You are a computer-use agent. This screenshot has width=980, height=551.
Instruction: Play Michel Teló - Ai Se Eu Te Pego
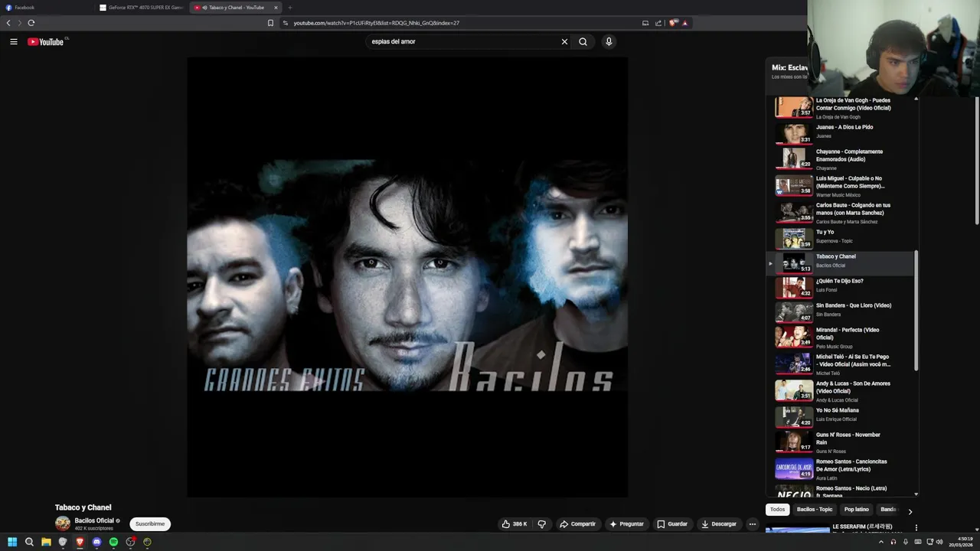(x=841, y=364)
